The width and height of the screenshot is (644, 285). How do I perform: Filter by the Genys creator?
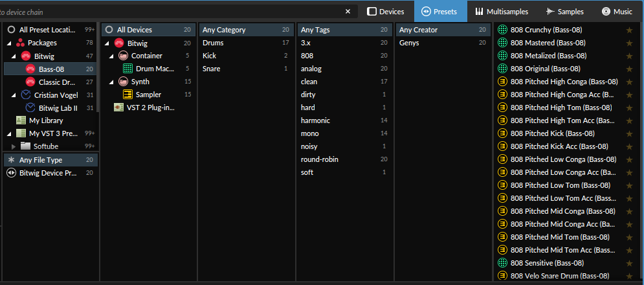coord(409,43)
